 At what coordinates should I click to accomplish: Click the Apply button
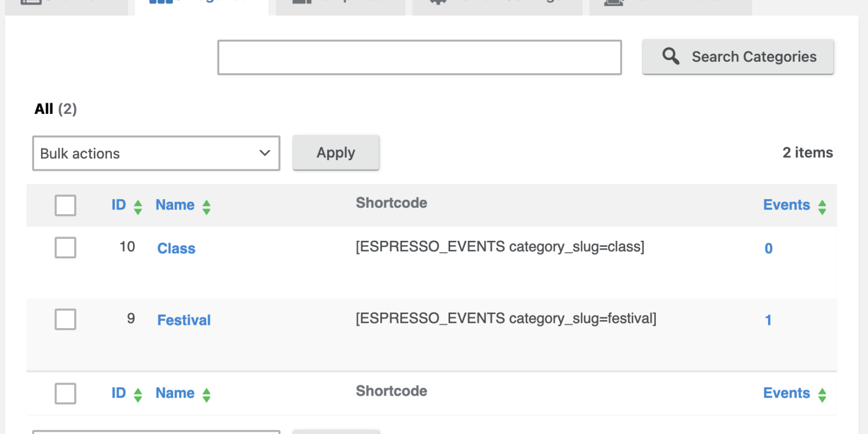pyautogui.click(x=335, y=152)
